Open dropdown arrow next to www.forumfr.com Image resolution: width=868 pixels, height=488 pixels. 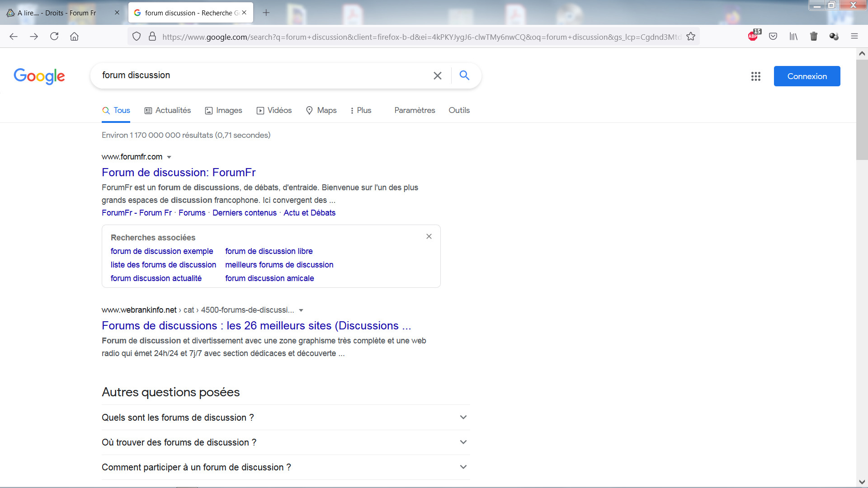(x=169, y=157)
